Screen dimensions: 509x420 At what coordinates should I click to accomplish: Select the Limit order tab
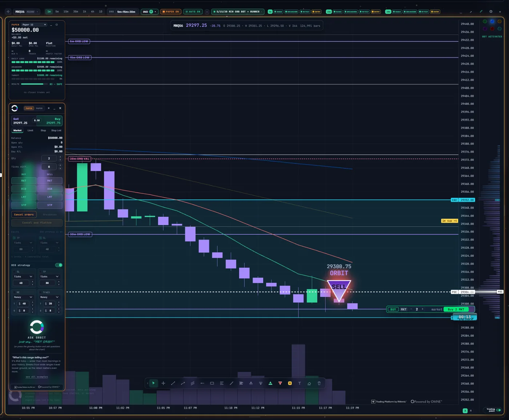point(30,131)
